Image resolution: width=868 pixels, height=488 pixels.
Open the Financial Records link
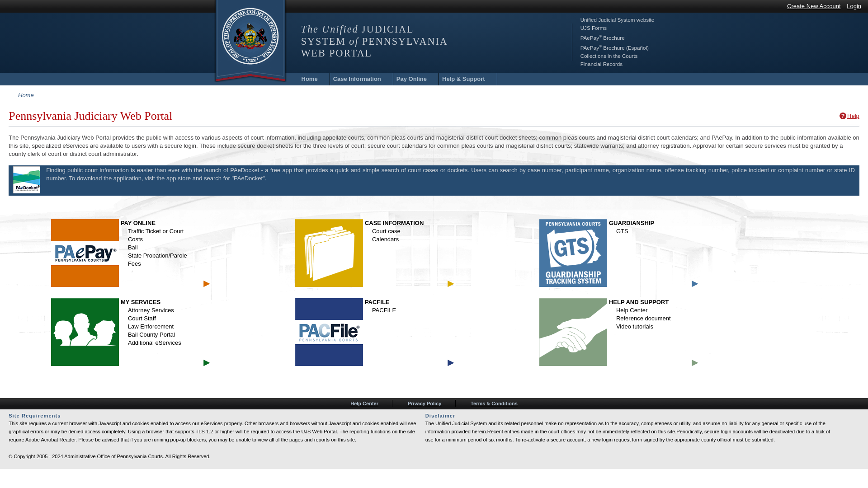coord(601,64)
